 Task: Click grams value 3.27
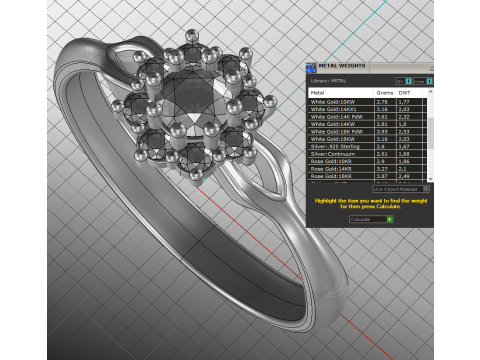pyautogui.click(x=382, y=169)
